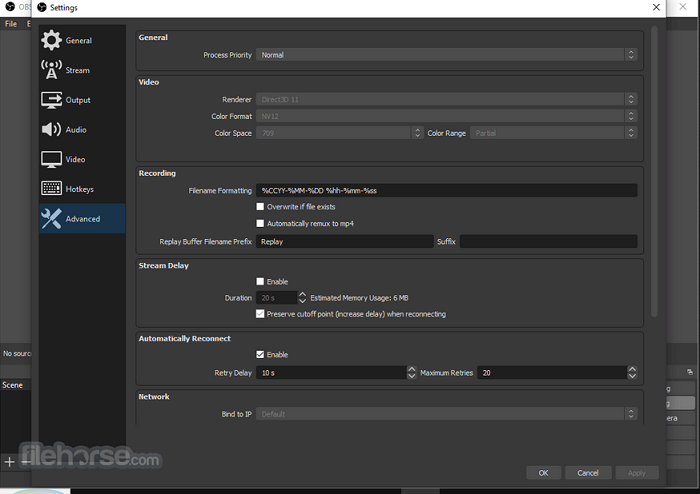Open the Stream settings antenna icon
Screen dimensions: 700x494
click(x=51, y=70)
